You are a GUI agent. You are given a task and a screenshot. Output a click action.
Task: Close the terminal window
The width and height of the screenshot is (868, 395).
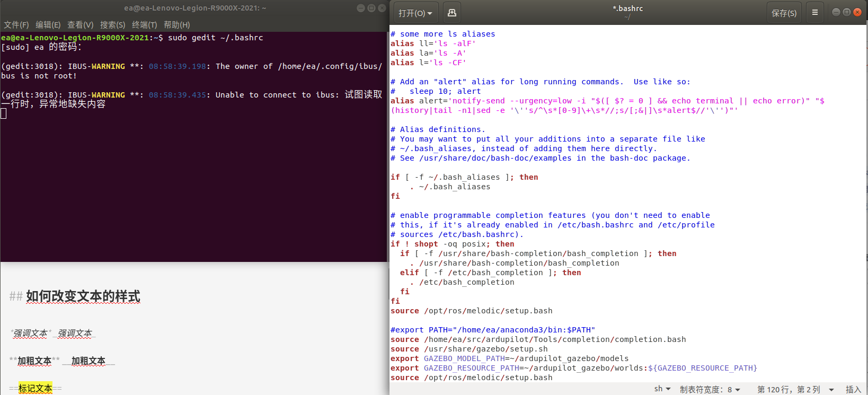382,8
